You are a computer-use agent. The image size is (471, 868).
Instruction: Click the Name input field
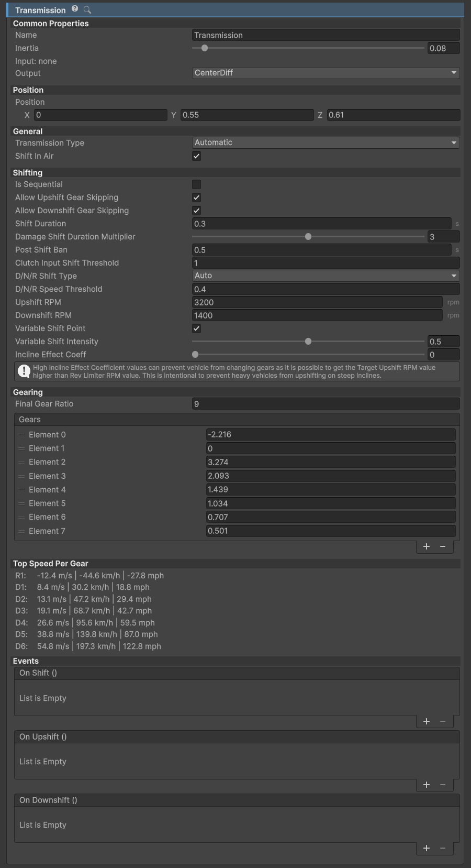326,35
